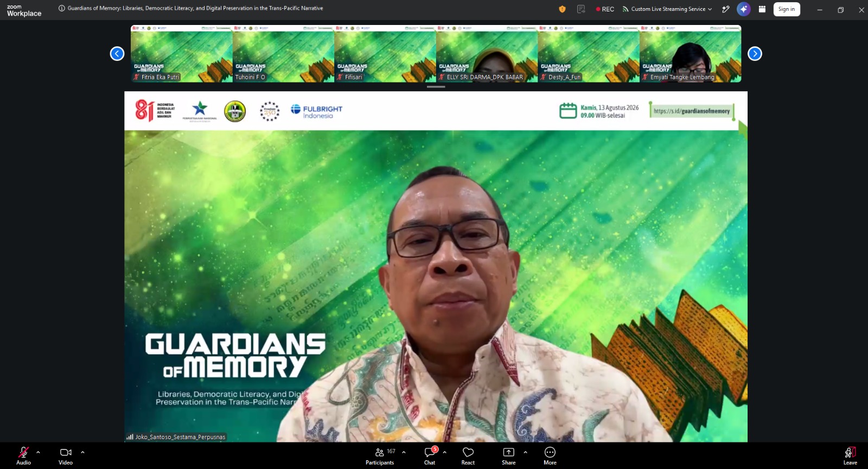
Task: Click the network signal bars icon
Action: tap(130, 436)
